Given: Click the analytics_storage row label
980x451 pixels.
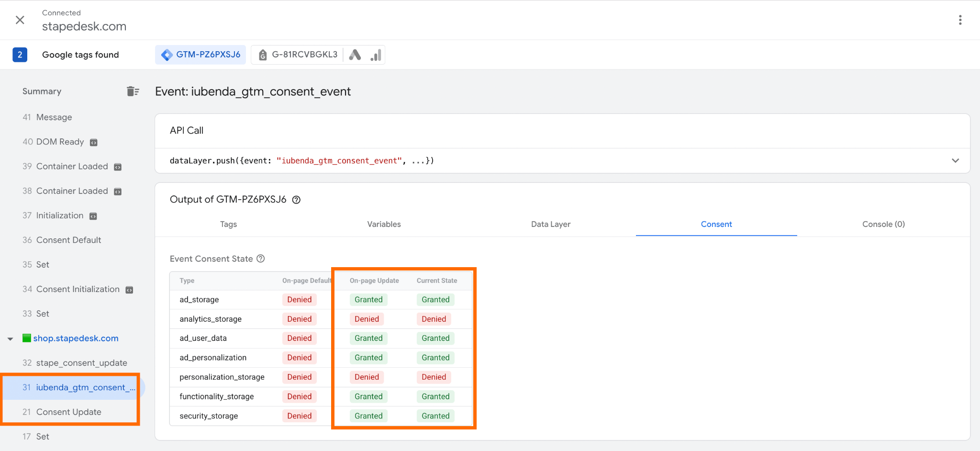Looking at the screenshot, I should 211,319.
